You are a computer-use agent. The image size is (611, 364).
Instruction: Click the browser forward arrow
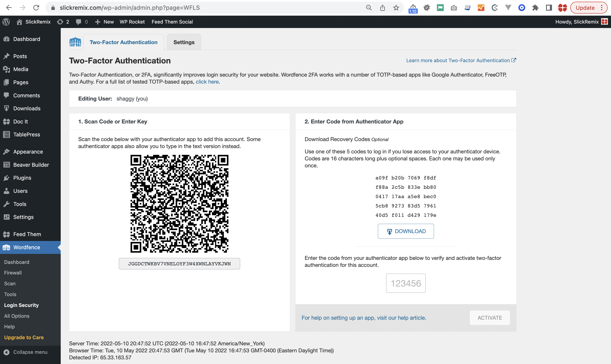click(x=22, y=8)
